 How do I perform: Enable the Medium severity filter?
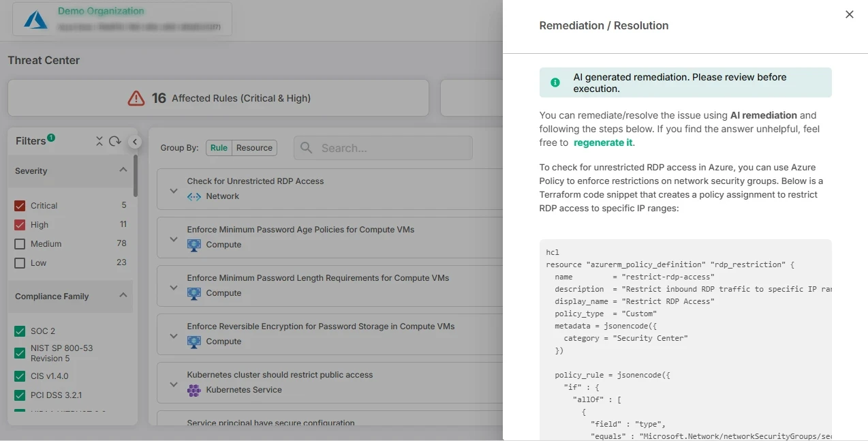coord(20,244)
